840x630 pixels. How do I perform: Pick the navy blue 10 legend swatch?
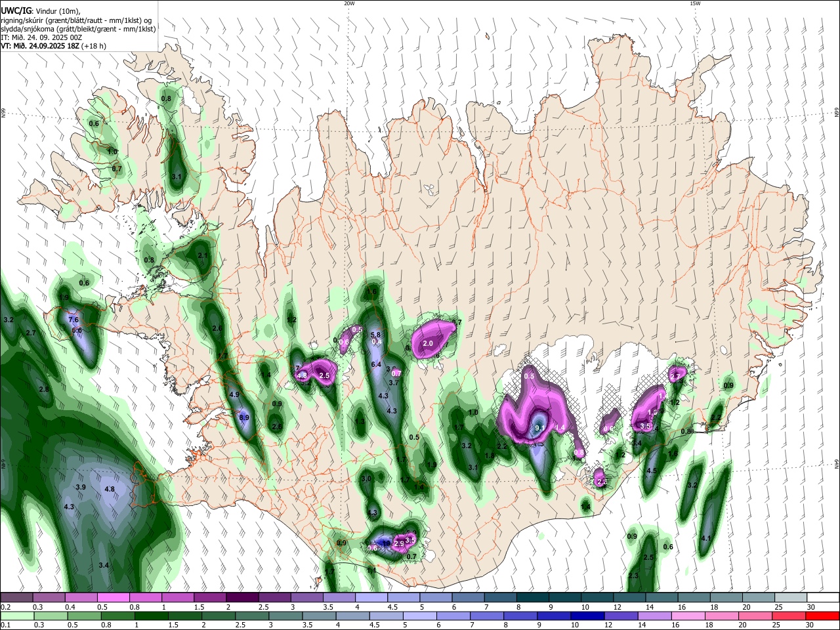pos(587,616)
